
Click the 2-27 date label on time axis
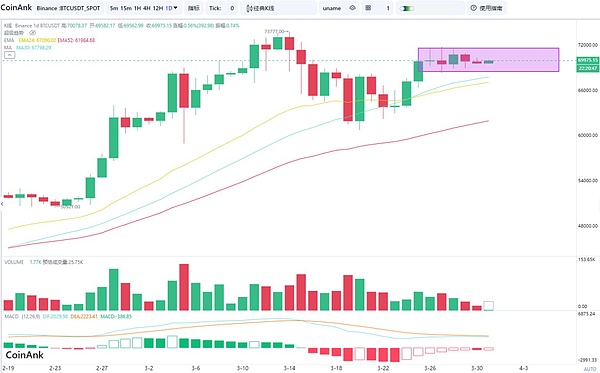click(102, 368)
